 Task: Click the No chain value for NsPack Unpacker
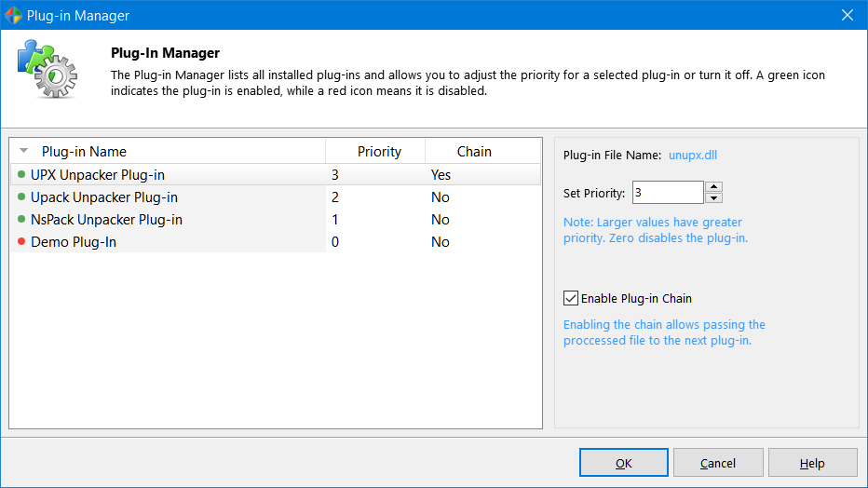441,219
